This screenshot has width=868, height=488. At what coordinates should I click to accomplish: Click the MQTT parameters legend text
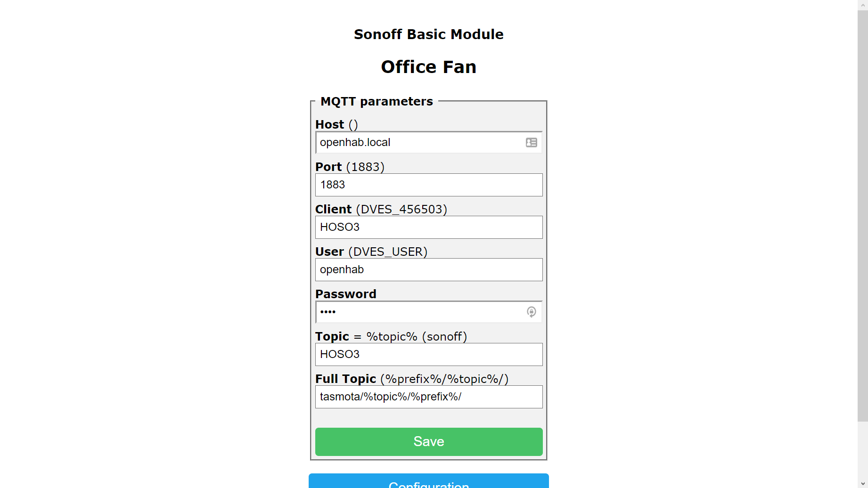click(x=377, y=101)
